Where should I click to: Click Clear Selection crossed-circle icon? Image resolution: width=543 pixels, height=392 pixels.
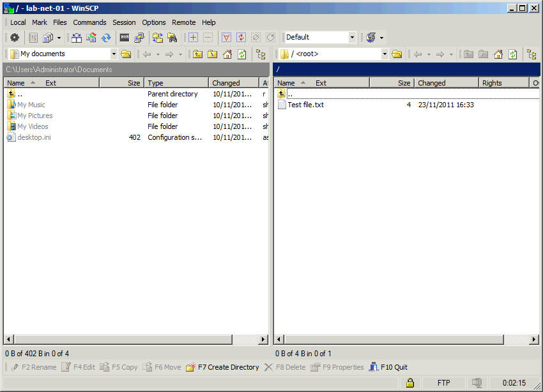pyautogui.click(x=256, y=38)
